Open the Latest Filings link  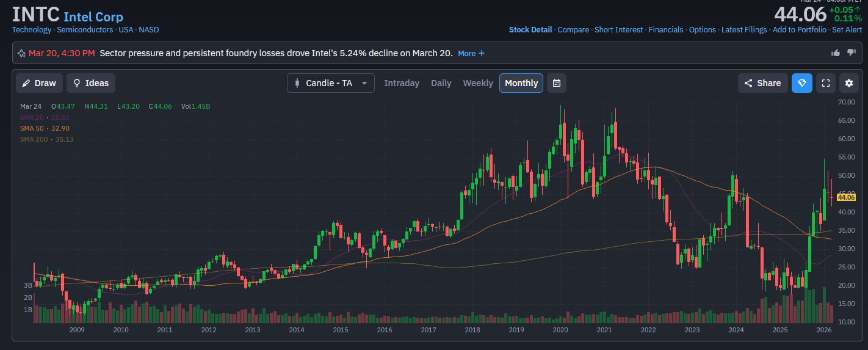coord(744,29)
